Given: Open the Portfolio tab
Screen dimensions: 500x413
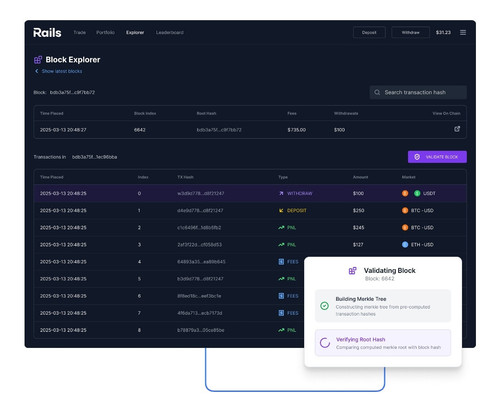Looking at the screenshot, I should 105,32.
